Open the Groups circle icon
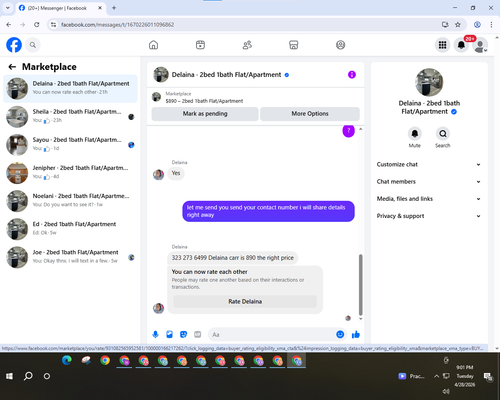 point(340,45)
